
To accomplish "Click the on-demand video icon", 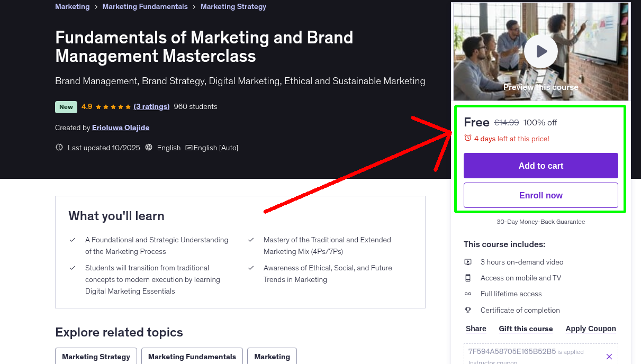I will [x=468, y=261].
